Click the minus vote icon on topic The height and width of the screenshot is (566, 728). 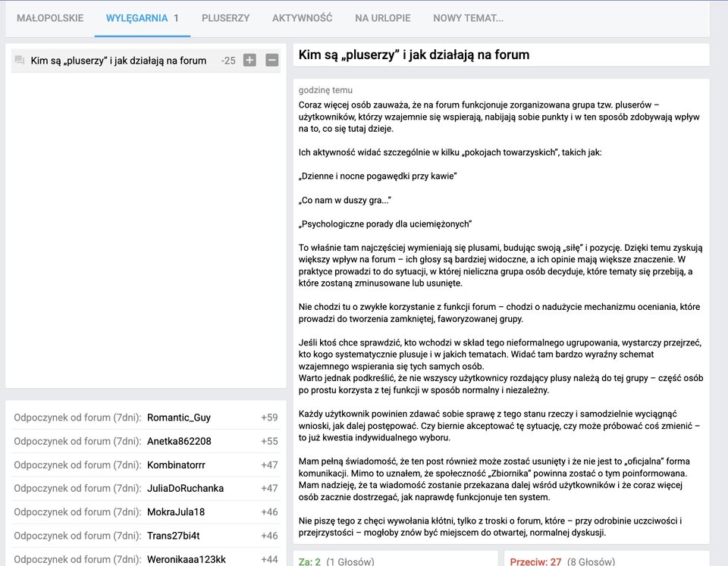click(271, 61)
